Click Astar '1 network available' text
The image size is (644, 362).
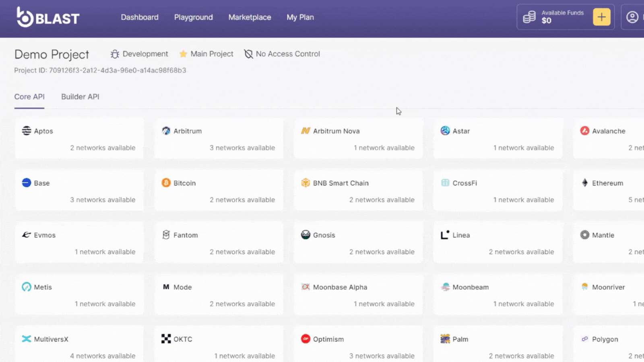pyautogui.click(x=524, y=148)
